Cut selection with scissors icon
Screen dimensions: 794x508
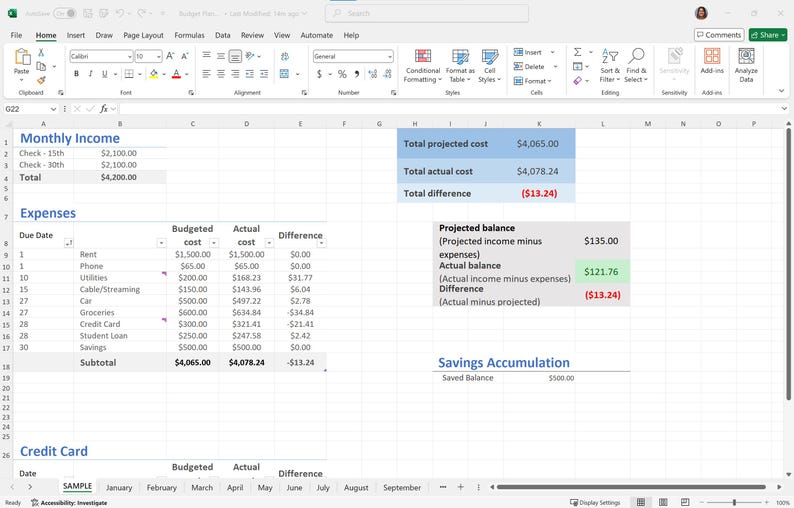[x=41, y=53]
